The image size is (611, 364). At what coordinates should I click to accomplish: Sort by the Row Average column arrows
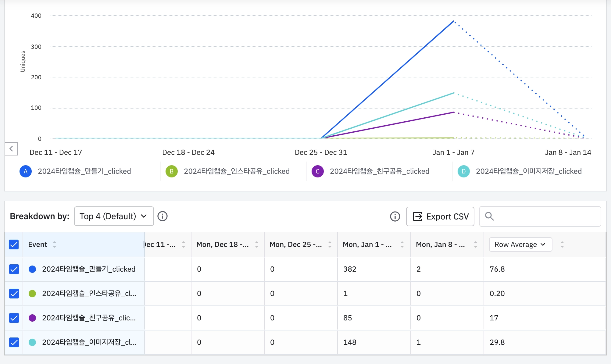click(562, 244)
